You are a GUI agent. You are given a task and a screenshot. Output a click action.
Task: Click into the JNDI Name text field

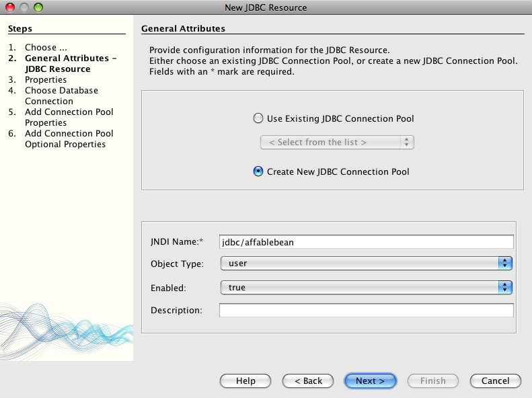367,242
